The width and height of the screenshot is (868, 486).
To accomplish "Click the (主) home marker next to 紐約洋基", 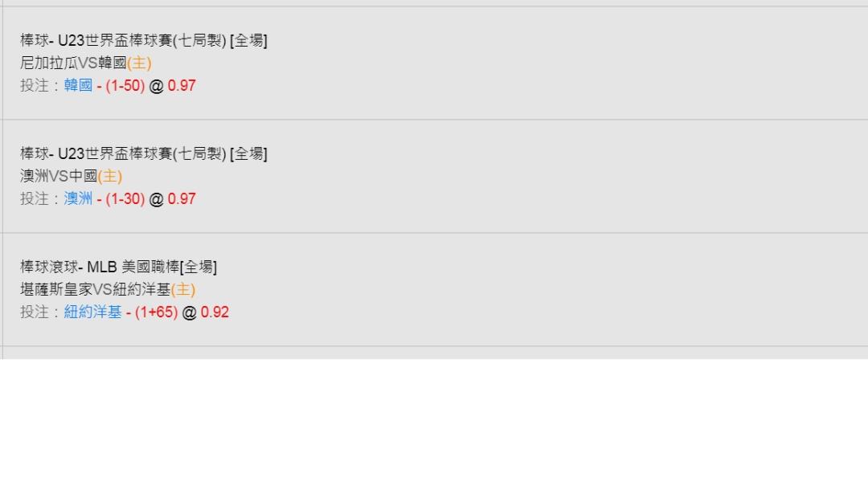I will coord(183,289).
